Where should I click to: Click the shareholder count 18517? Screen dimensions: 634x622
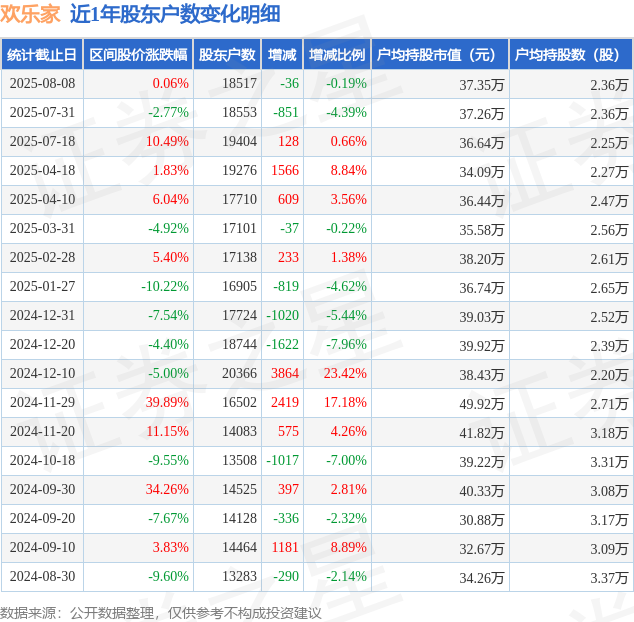239,84
